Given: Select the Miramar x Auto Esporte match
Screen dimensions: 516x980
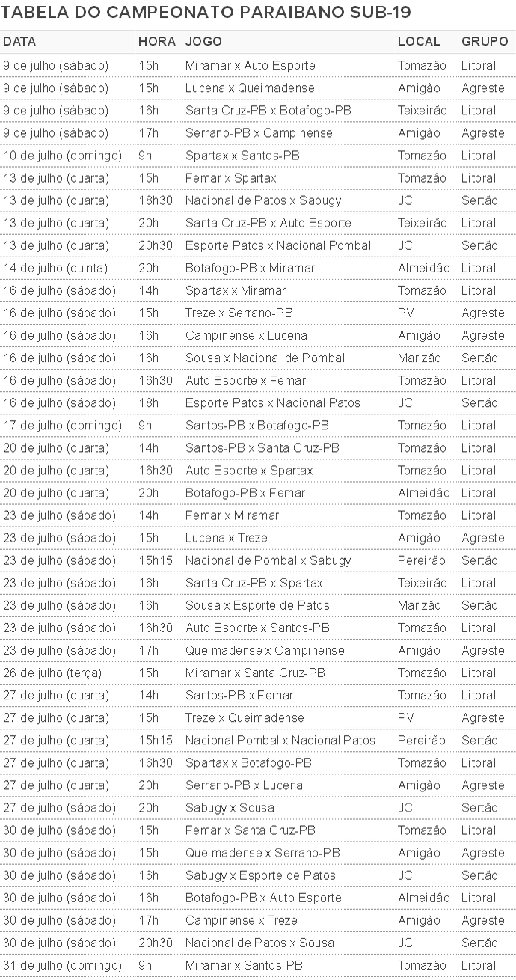Looking at the screenshot, I should pos(250,66).
